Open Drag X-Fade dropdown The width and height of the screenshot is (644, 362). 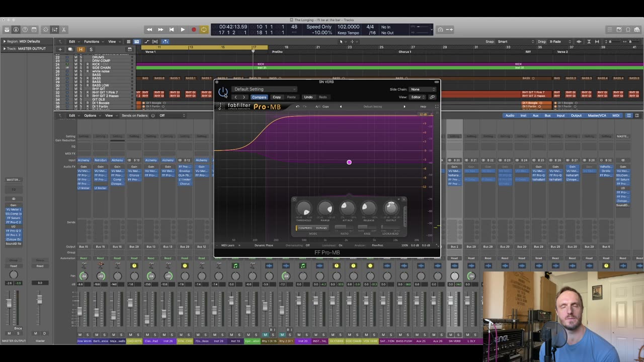pyautogui.click(x=559, y=42)
